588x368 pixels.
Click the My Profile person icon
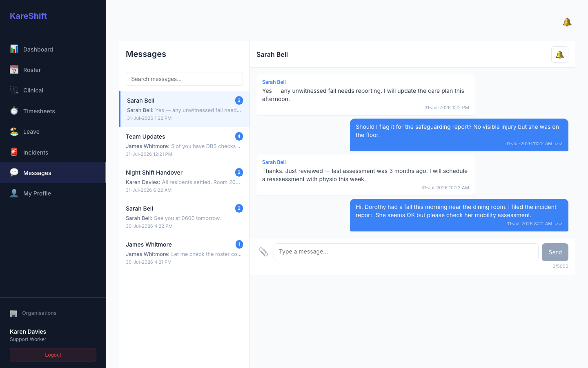[x=14, y=193]
